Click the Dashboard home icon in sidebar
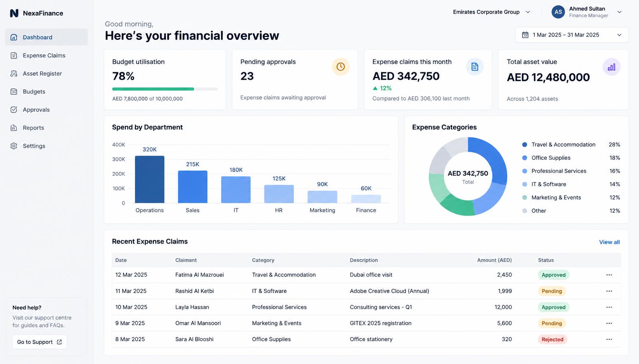Viewport: 639px width, 364px height. pos(14,37)
